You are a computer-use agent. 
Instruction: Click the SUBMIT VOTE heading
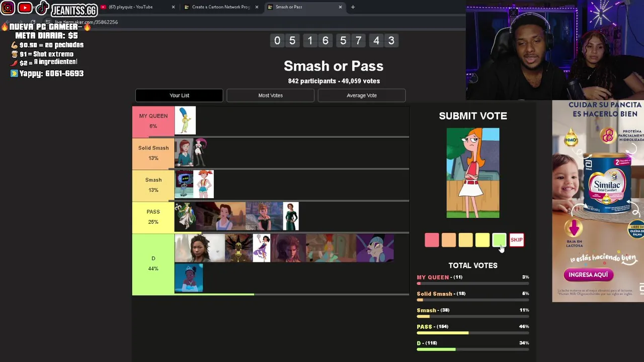click(x=473, y=116)
